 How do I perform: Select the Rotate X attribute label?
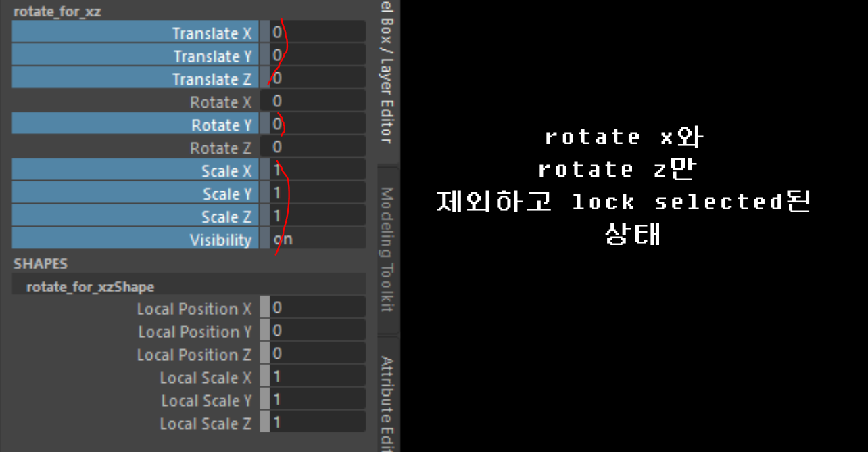(x=221, y=102)
